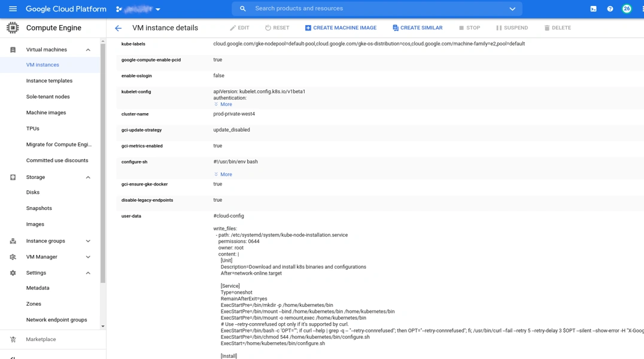The image size is (644, 359).
Task: Activate Cloud Shell icon
Action: [x=594, y=8]
